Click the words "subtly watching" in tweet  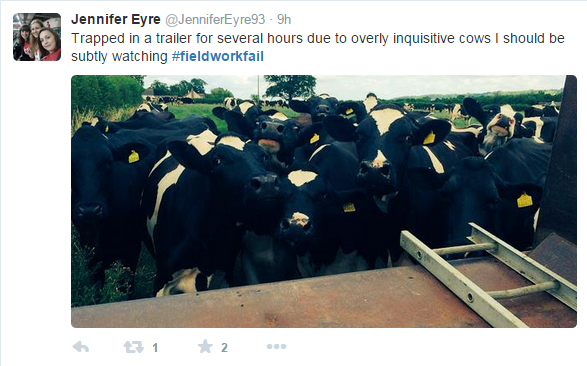click(x=119, y=57)
